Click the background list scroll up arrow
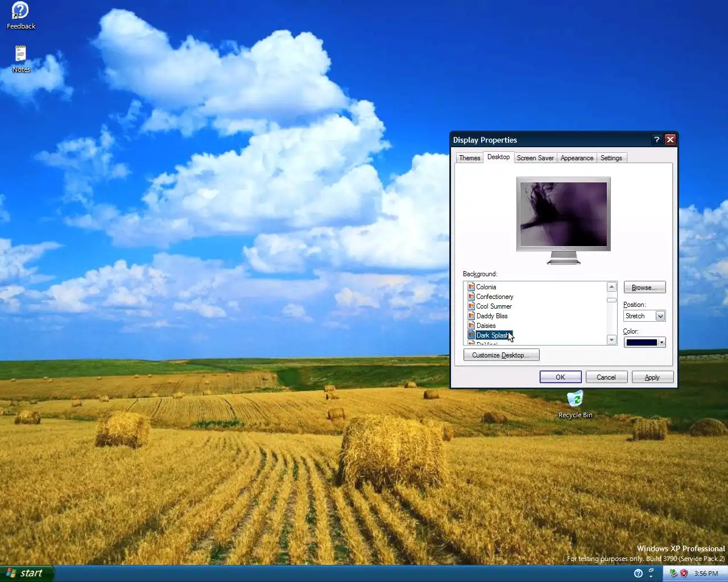728x582 pixels. (x=611, y=287)
